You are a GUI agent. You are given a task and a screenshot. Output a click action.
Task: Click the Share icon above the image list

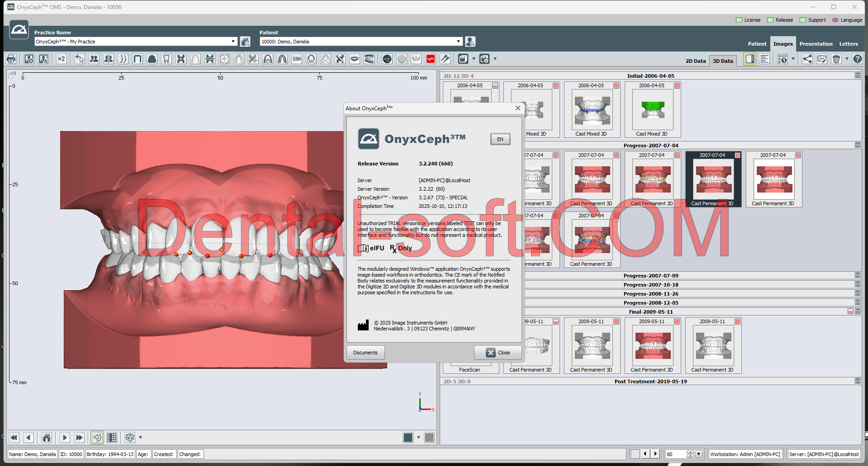(x=807, y=59)
